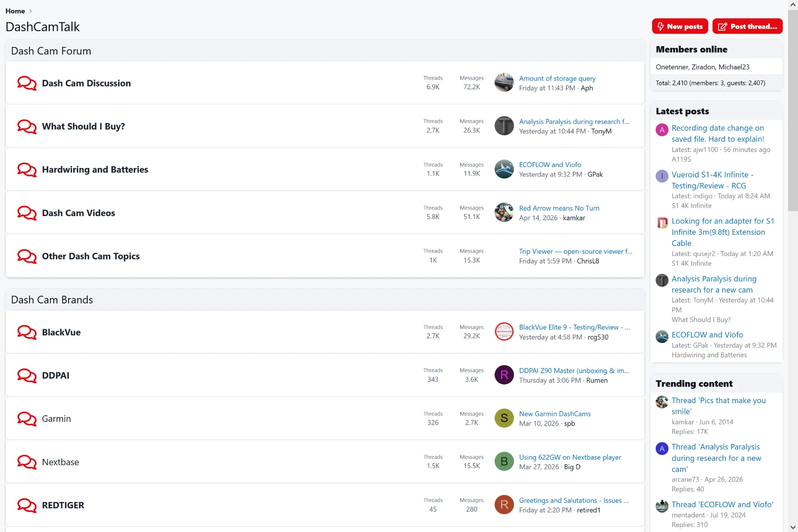View member Ziradon's profile
Image resolution: width=798 pixels, height=532 pixels.
point(703,67)
